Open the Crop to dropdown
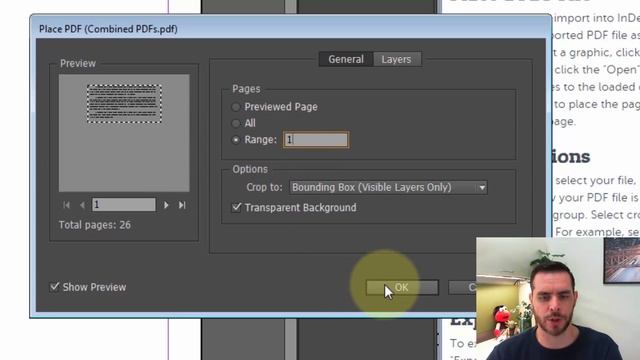Screen dimensions: 640x360 point(388,187)
